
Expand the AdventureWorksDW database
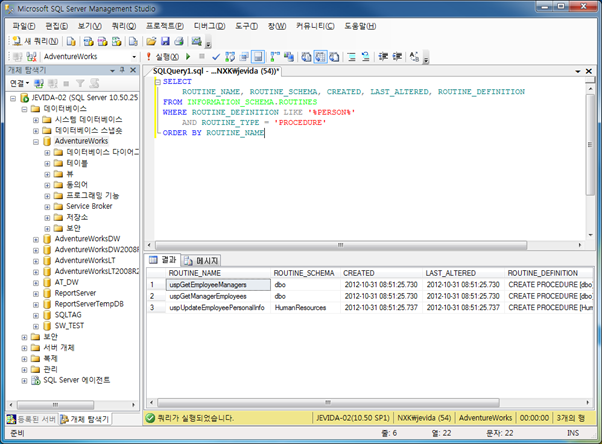(x=36, y=239)
